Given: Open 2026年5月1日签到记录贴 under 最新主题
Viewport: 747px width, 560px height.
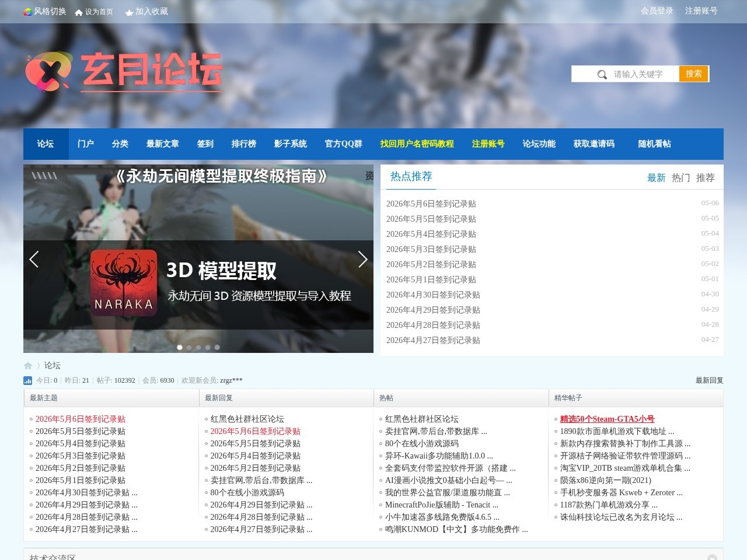Looking at the screenshot, I should coord(81,480).
